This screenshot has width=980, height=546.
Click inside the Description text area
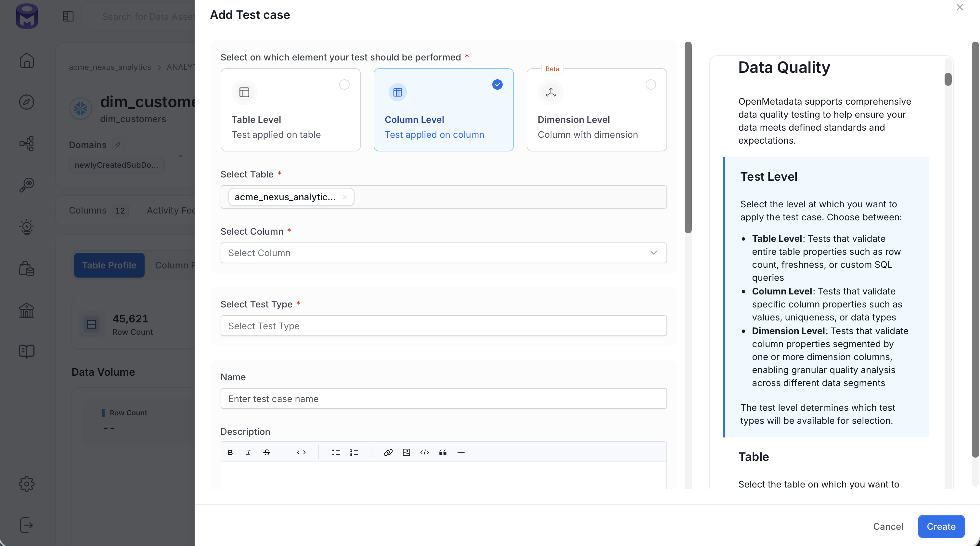(444, 475)
